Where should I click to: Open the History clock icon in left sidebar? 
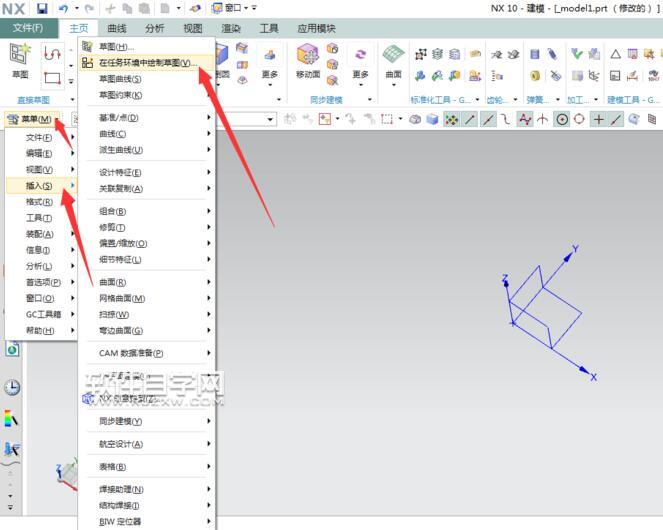pyautogui.click(x=12, y=387)
